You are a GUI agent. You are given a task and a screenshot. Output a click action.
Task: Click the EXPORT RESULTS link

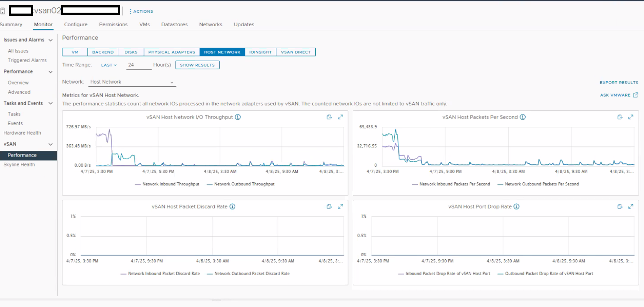pos(619,83)
